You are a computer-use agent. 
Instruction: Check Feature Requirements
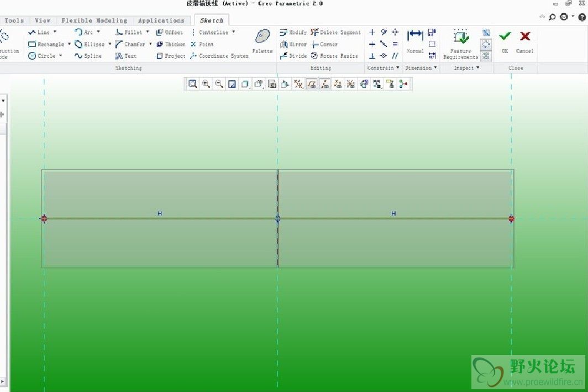coord(460,44)
